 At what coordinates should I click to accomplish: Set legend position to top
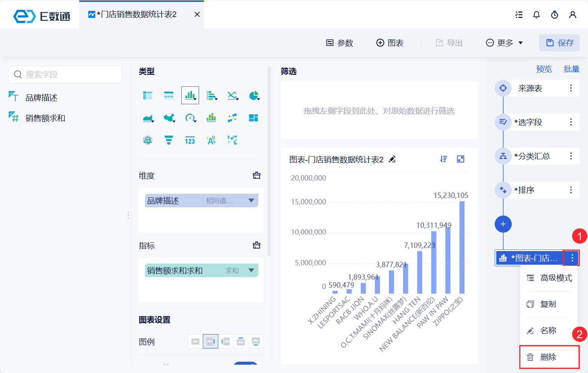pos(241,341)
